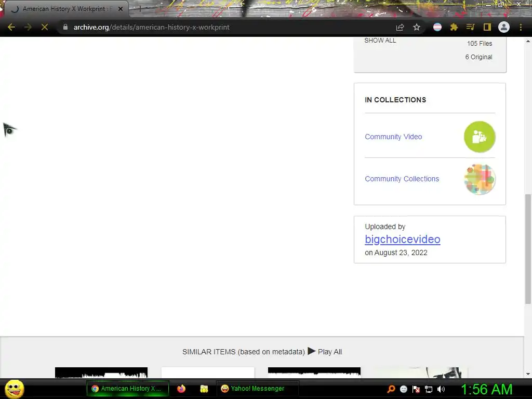The width and height of the screenshot is (532, 399).
Task: Open a new tab with plus button
Action: point(139,9)
